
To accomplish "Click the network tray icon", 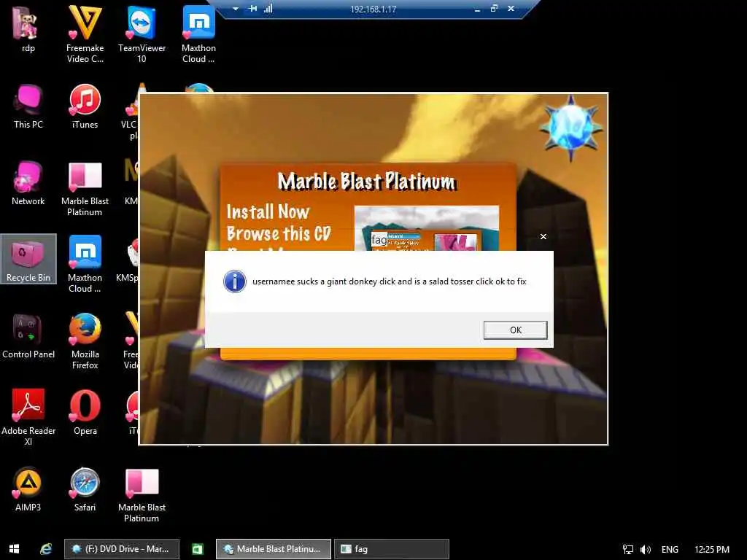I will point(628,550).
